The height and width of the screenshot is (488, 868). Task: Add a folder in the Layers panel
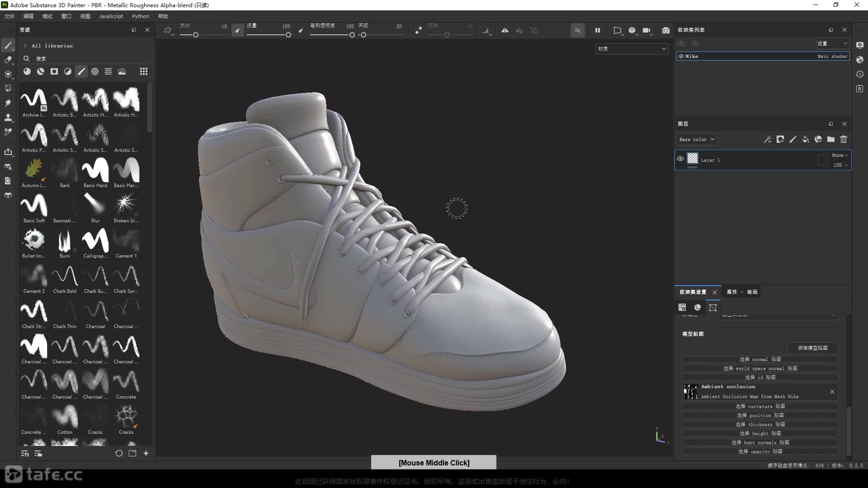click(x=831, y=139)
